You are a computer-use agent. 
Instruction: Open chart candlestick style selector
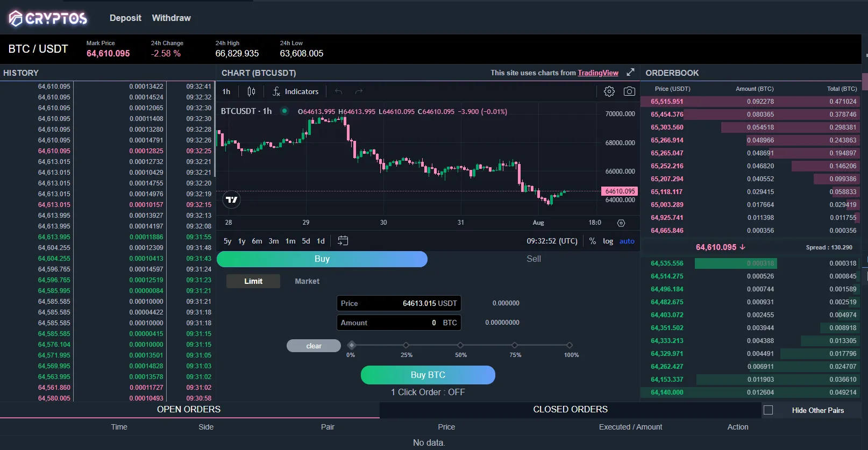(x=251, y=91)
